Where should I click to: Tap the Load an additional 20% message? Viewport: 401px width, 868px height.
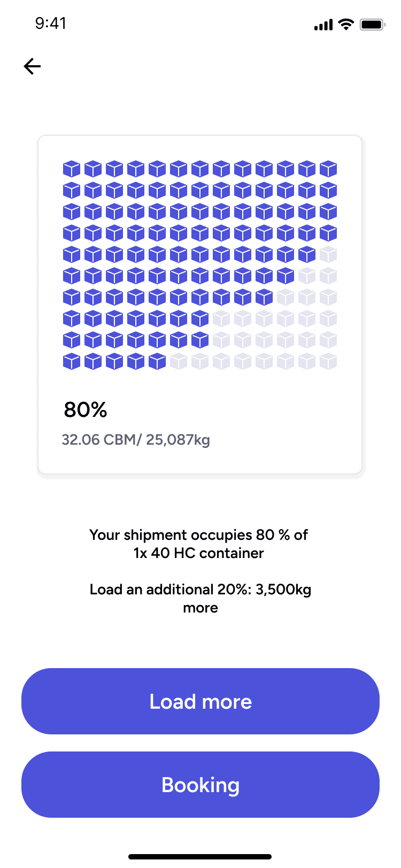[x=200, y=598]
